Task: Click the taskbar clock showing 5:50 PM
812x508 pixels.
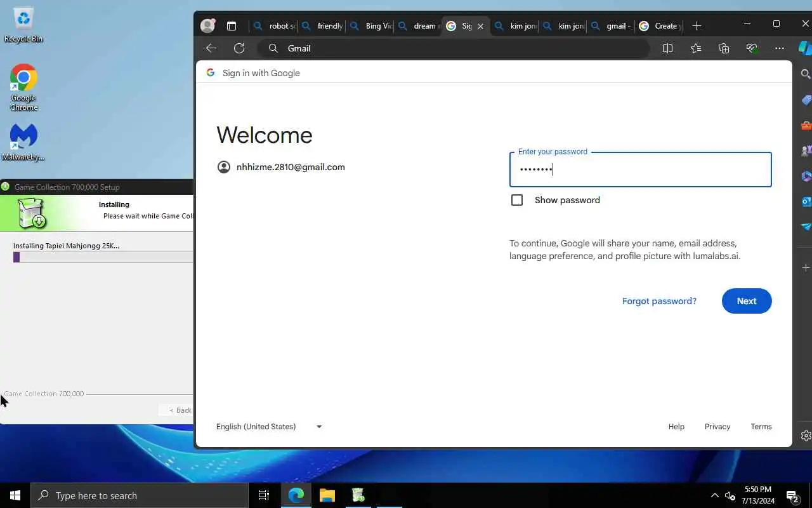Action: pos(758,495)
